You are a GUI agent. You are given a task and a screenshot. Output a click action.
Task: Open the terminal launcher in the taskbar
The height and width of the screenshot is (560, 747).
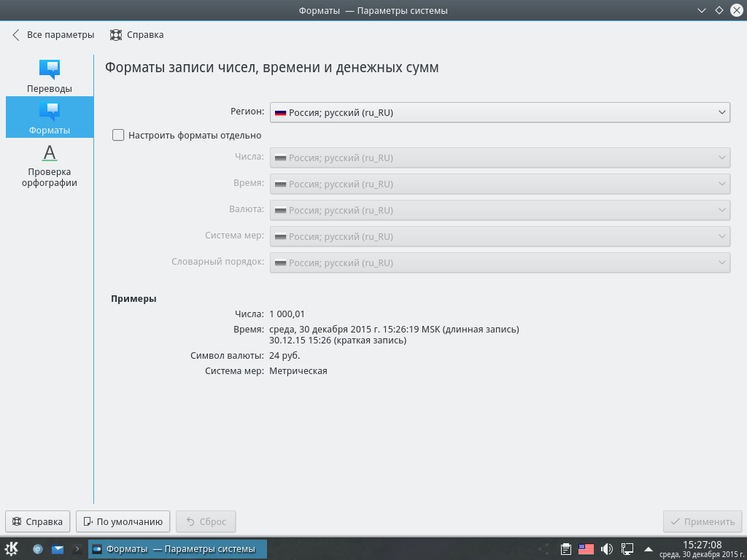click(x=77, y=549)
